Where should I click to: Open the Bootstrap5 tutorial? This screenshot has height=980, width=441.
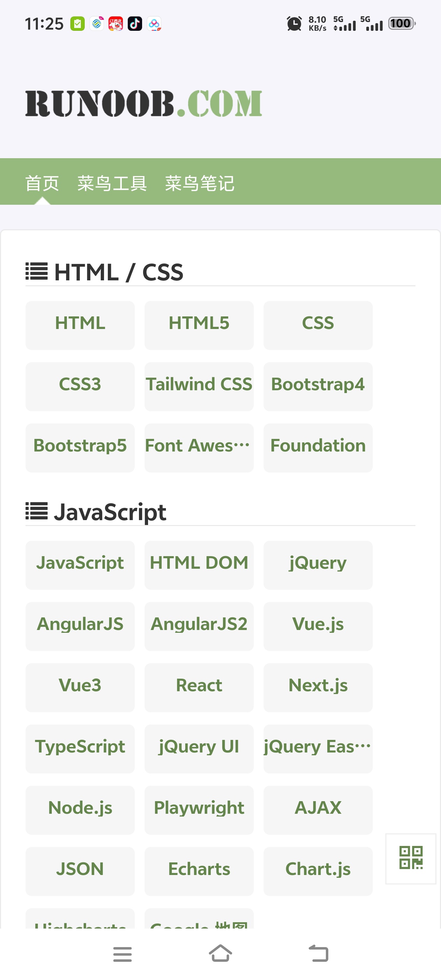(x=80, y=448)
